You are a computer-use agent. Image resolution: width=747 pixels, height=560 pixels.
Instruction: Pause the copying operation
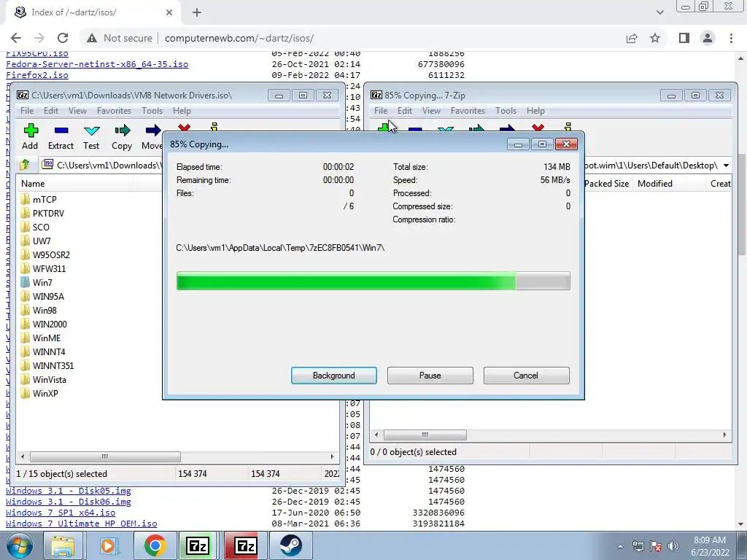[430, 376]
